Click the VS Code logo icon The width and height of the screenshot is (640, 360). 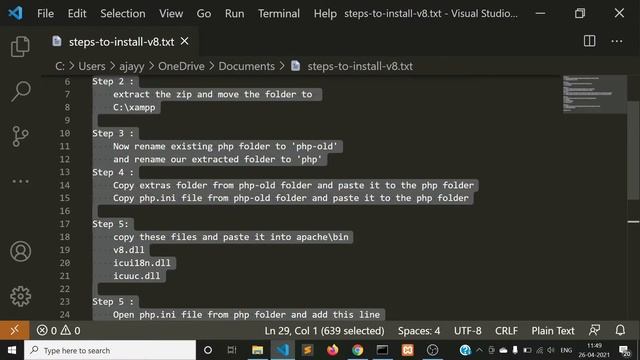(16, 13)
